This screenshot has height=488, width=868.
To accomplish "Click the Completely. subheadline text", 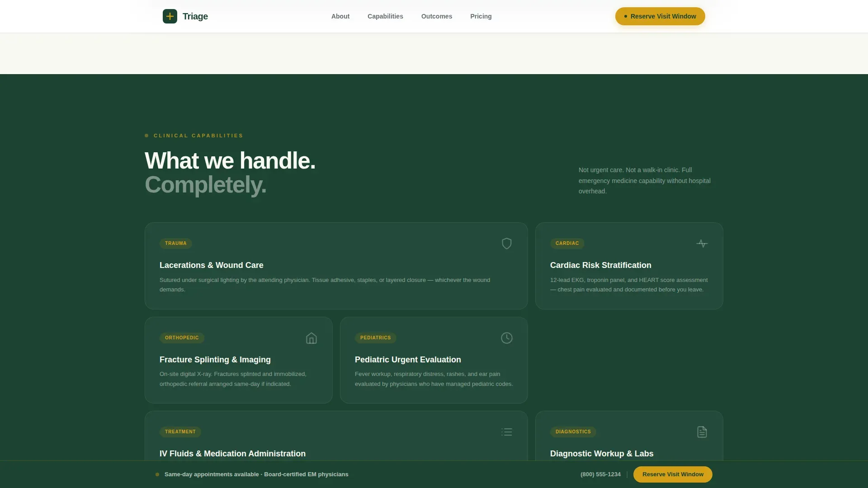I will (x=206, y=185).
